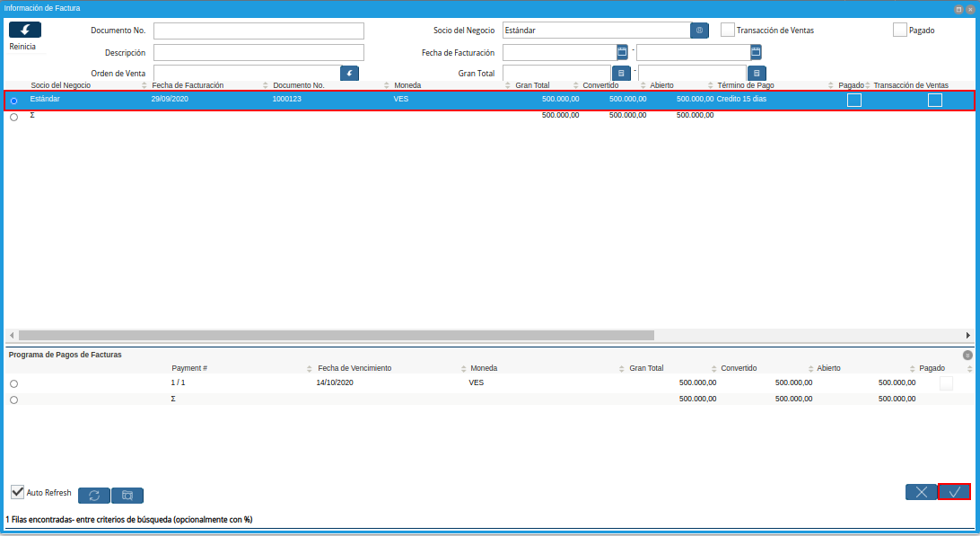This screenshot has width=980, height=536.
Task: Open calculator for second Gran Total field
Action: pyautogui.click(x=757, y=74)
